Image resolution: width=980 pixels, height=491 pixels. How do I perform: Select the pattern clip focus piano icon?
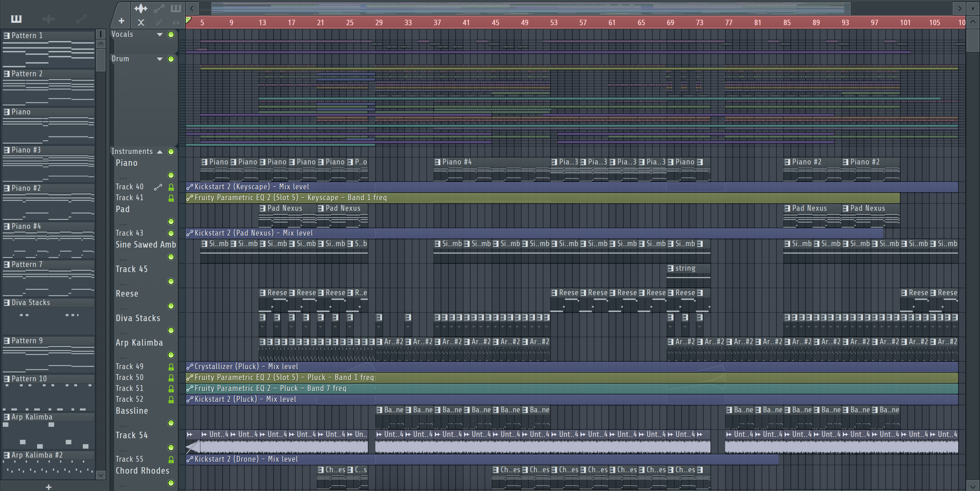coord(176,8)
